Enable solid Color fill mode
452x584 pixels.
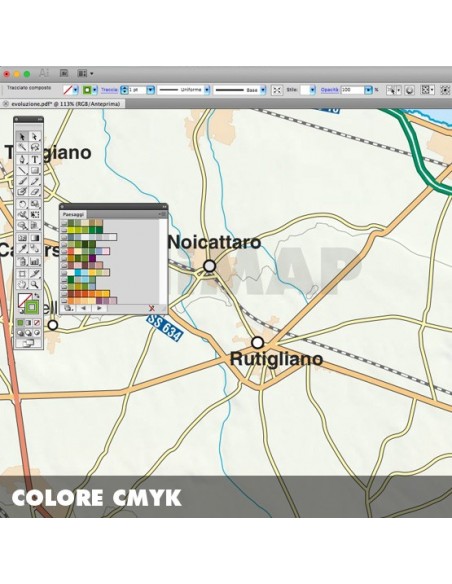tap(20, 323)
